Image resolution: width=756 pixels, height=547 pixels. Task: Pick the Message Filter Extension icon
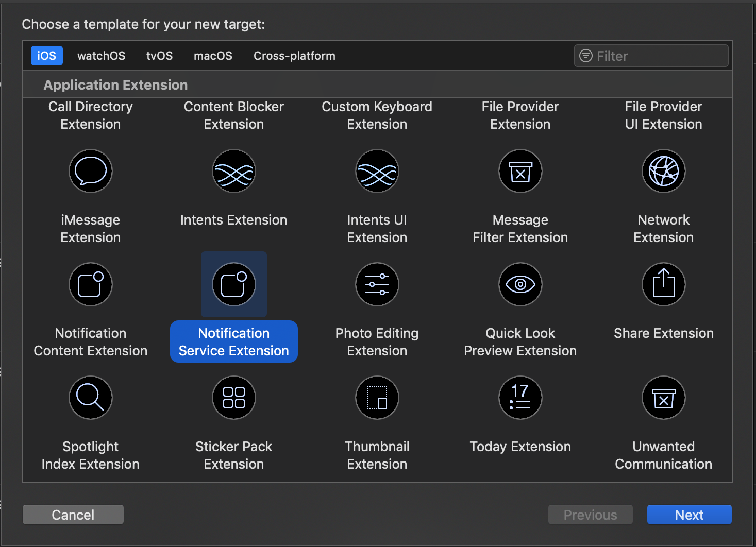520,171
